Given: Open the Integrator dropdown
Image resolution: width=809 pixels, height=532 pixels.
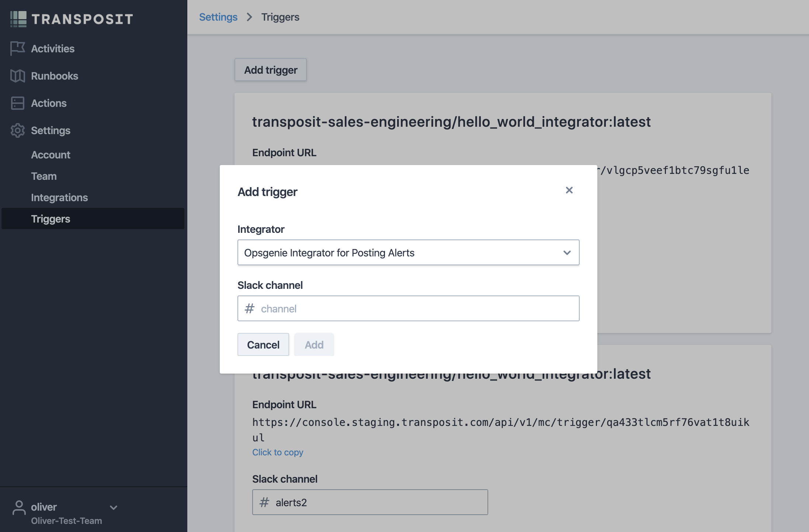Looking at the screenshot, I should tap(402, 252).
